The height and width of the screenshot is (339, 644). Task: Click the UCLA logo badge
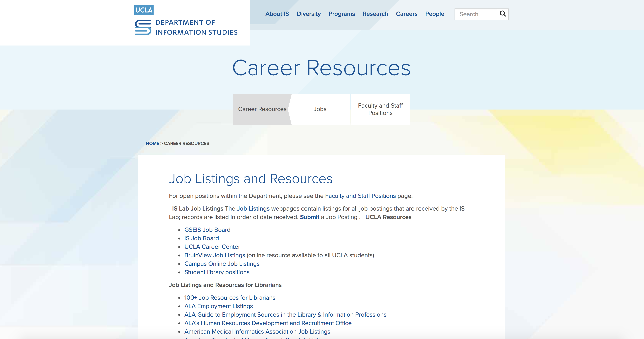pos(144,10)
